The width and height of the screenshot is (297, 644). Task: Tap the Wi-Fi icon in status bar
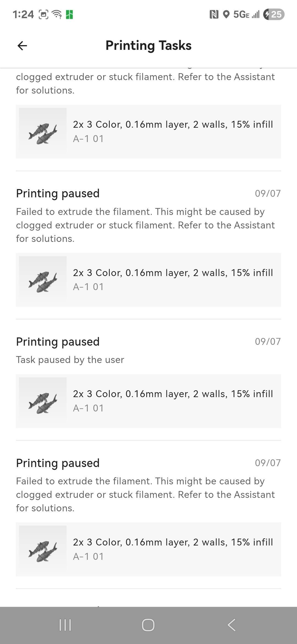pos(57,14)
